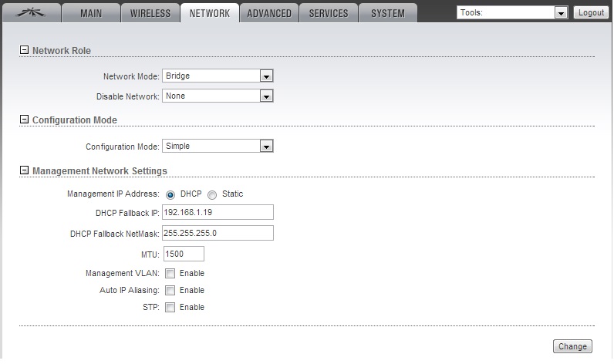
Task: Click the DHCP Fallback NetMask field
Action: point(218,233)
